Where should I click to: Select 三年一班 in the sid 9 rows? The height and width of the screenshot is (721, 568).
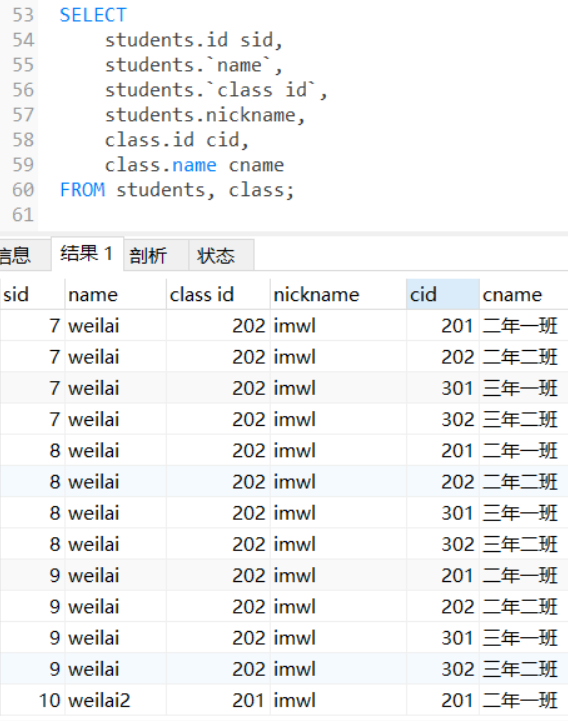coord(523,638)
